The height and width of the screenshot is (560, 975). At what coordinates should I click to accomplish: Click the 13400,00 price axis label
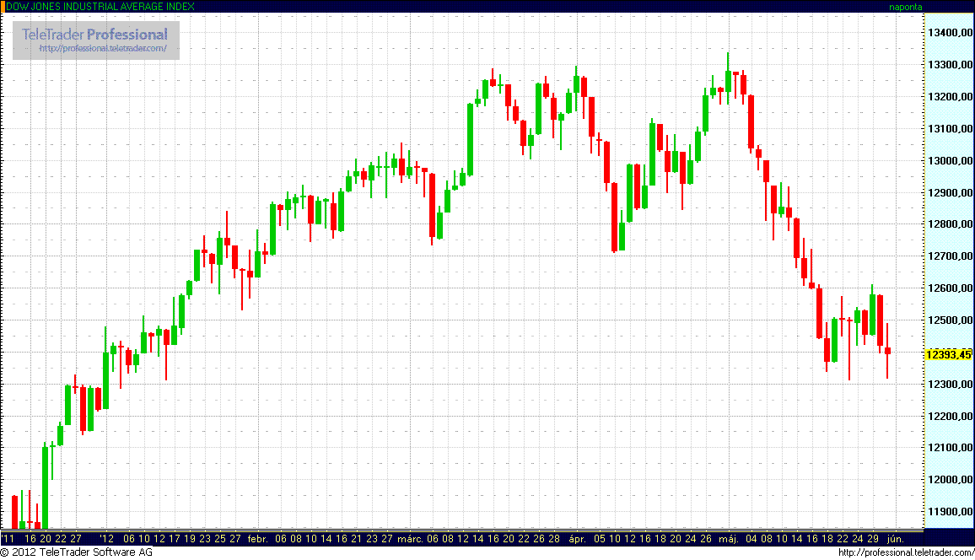click(951, 32)
